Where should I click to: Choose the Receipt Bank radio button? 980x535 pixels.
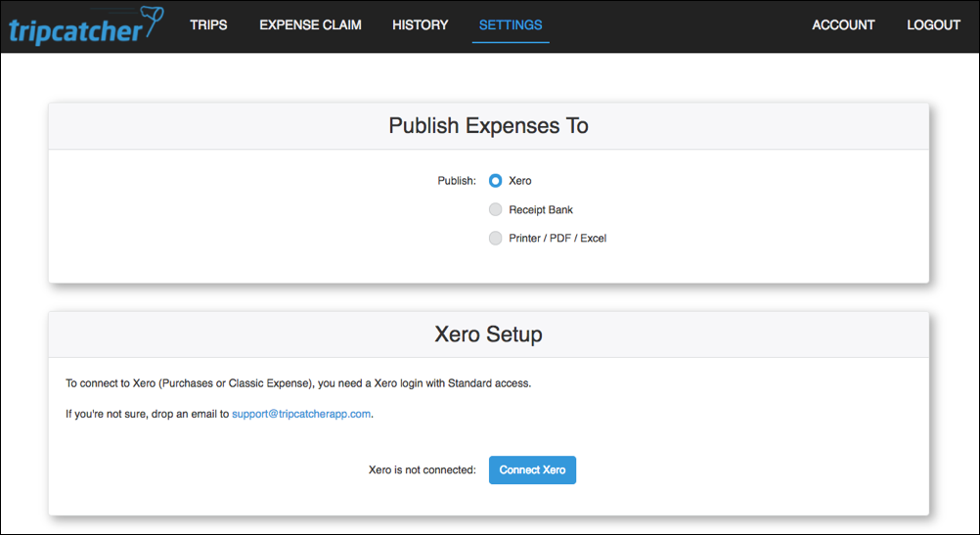coord(495,209)
